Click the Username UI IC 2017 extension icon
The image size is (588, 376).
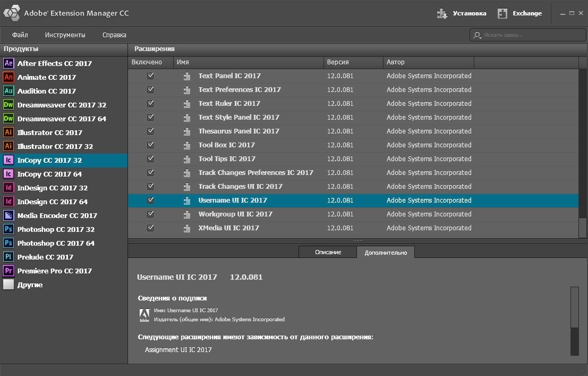pos(187,200)
